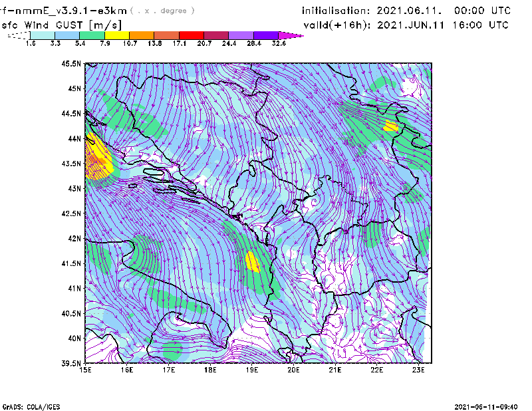Select the green 5.4–7.9 legend color

pos(92,35)
